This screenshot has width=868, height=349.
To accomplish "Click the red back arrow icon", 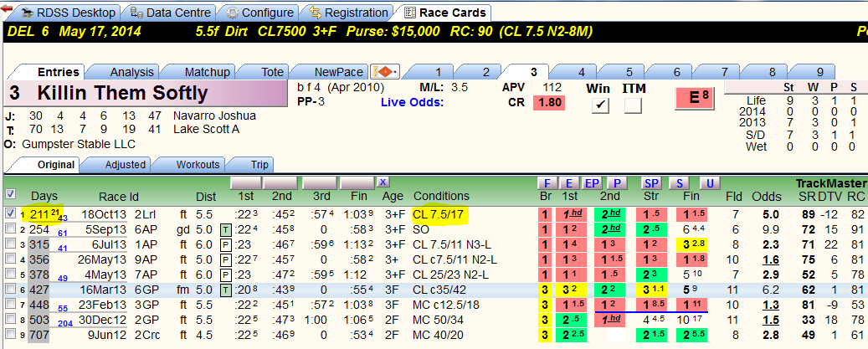I will click(x=7, y=9).
